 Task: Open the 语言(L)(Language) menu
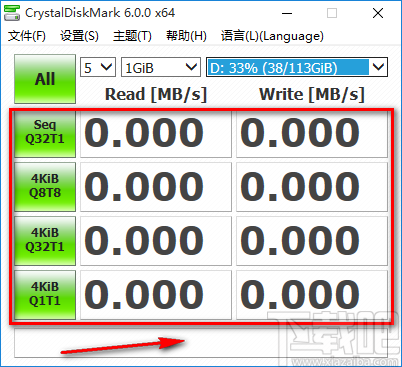click(272, 36)
